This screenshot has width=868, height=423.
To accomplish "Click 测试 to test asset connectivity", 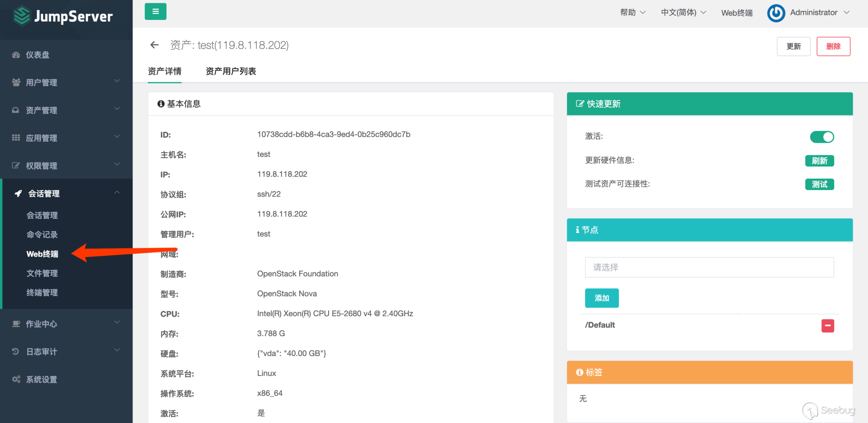I will pyautogui.click(x=819, y=184).
